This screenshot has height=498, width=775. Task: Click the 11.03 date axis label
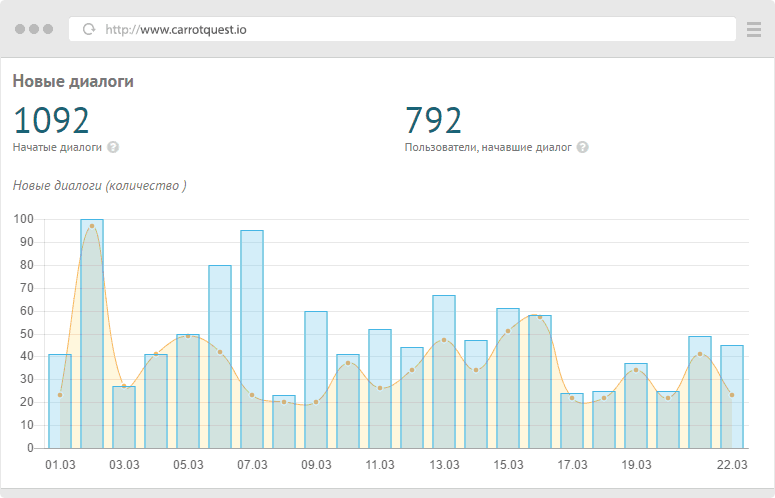point(380,465)
